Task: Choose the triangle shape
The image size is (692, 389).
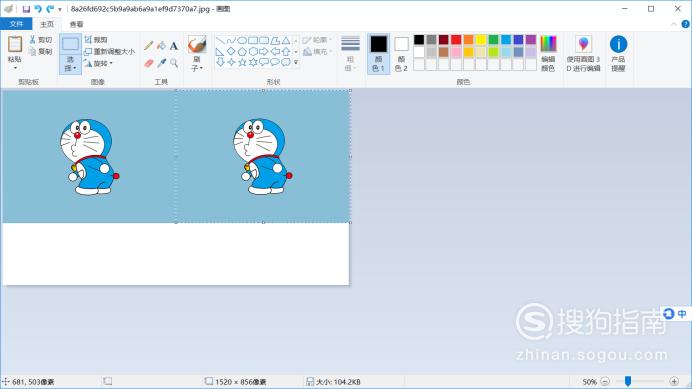Action: point(286,41)
